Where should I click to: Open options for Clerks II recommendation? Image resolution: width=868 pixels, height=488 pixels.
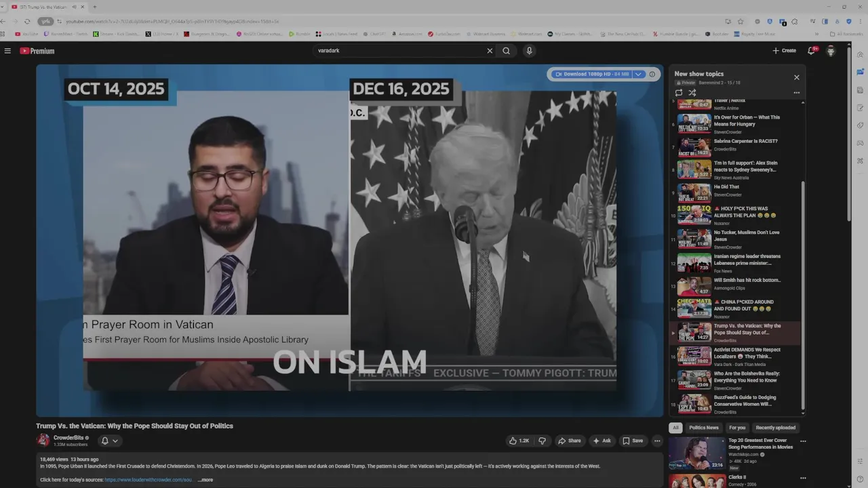pos(803,478)
